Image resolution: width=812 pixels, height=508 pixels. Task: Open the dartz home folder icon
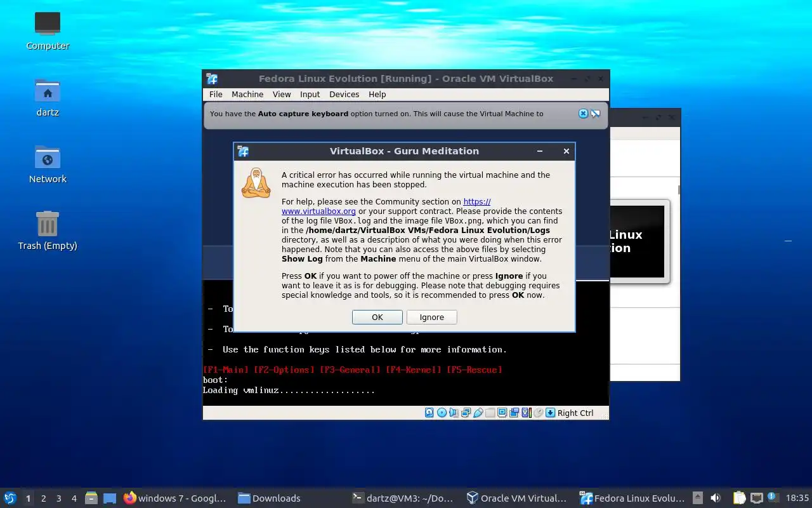click(48, 97)
